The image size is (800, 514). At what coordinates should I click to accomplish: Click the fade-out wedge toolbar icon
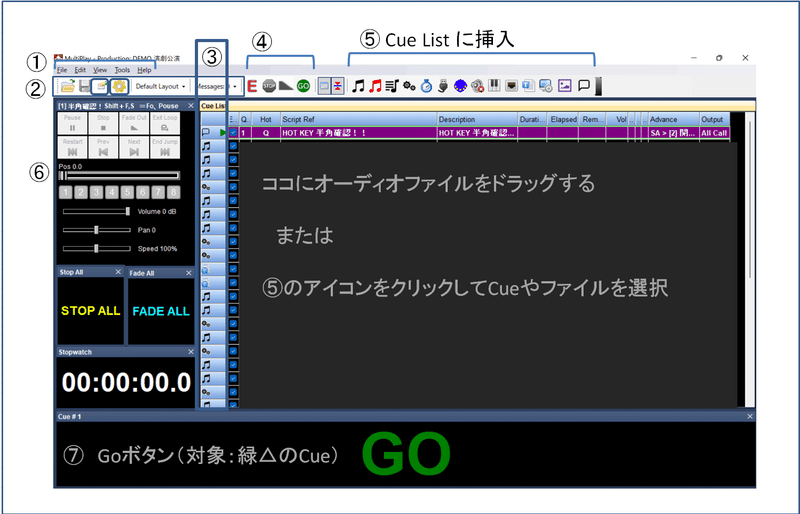[x=286, y=86]
